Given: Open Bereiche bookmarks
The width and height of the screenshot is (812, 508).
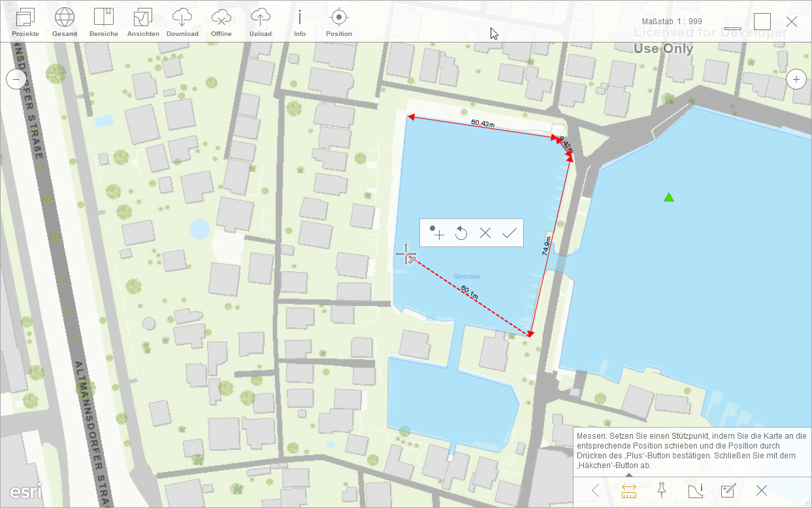Looking at the screenshot, I should point(104,22).
